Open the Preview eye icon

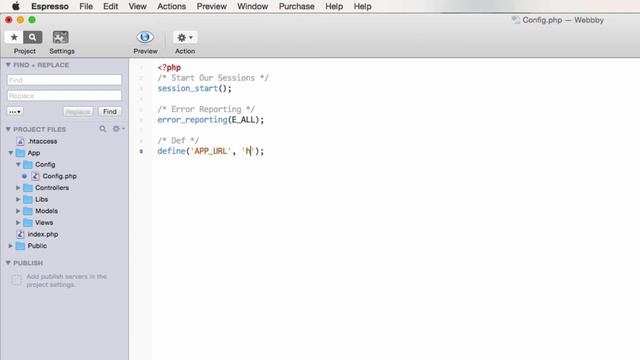click(x=145, y=37)
